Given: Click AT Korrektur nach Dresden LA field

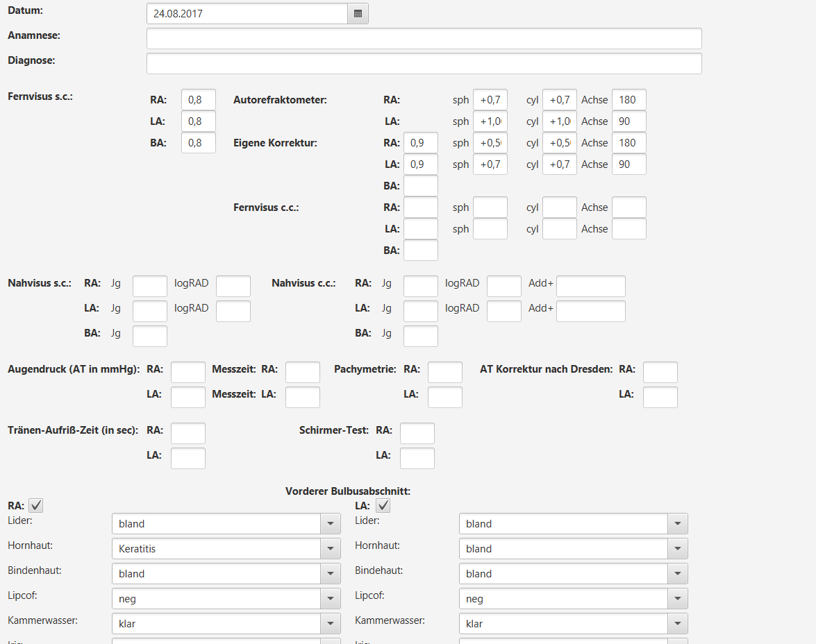Looking at the screenshot, I should click(660, 398).
